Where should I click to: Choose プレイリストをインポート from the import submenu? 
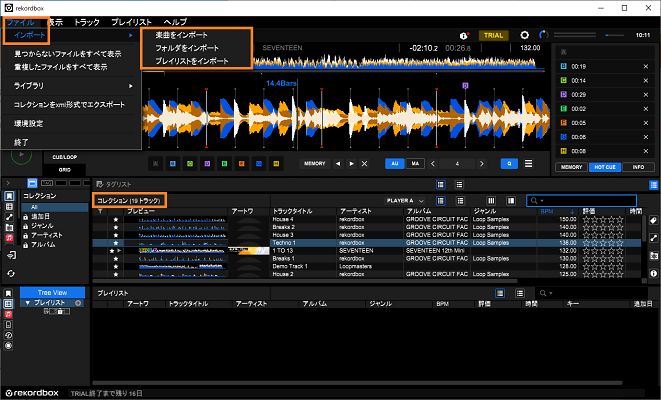192,61
